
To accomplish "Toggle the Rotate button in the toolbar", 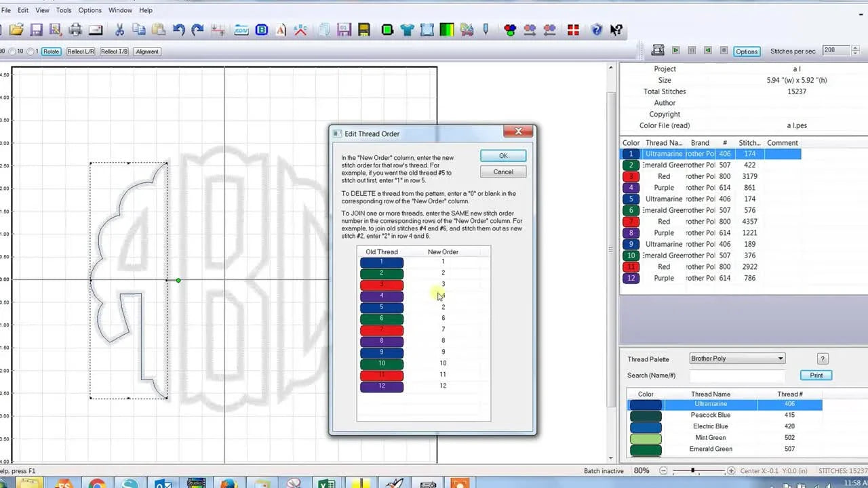I will tap(52, 52).
